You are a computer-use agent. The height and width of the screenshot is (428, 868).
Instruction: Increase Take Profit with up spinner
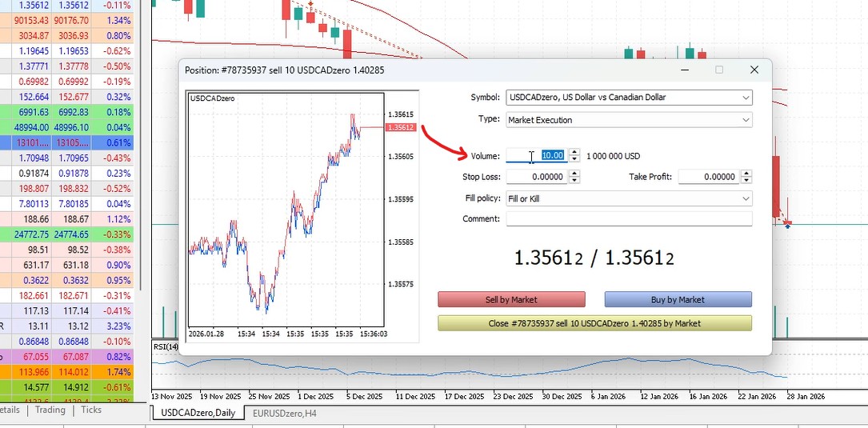click(x=746, y=174)
